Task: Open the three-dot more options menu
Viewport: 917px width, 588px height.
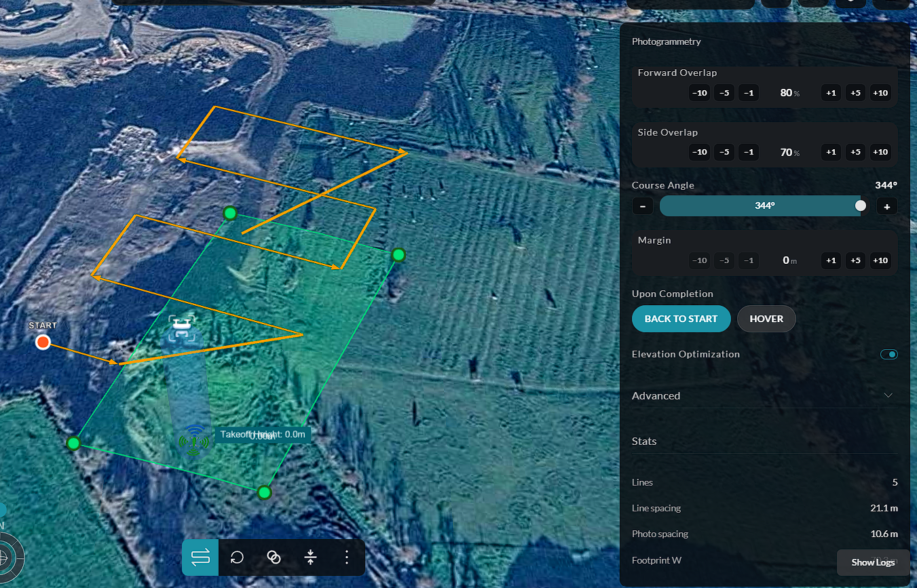Action: [x=347, y=557]
